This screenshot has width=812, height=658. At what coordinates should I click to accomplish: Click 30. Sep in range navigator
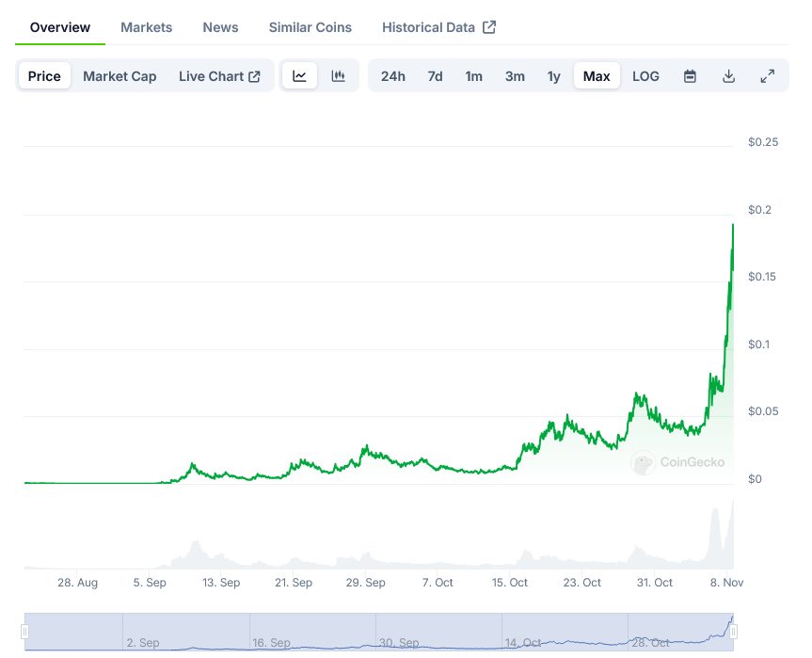399,643
